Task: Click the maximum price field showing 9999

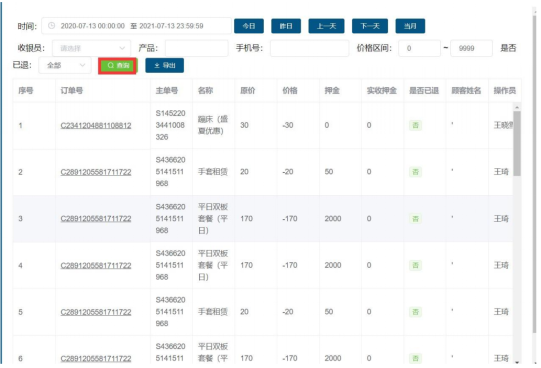Action: (x=471, y=48)
